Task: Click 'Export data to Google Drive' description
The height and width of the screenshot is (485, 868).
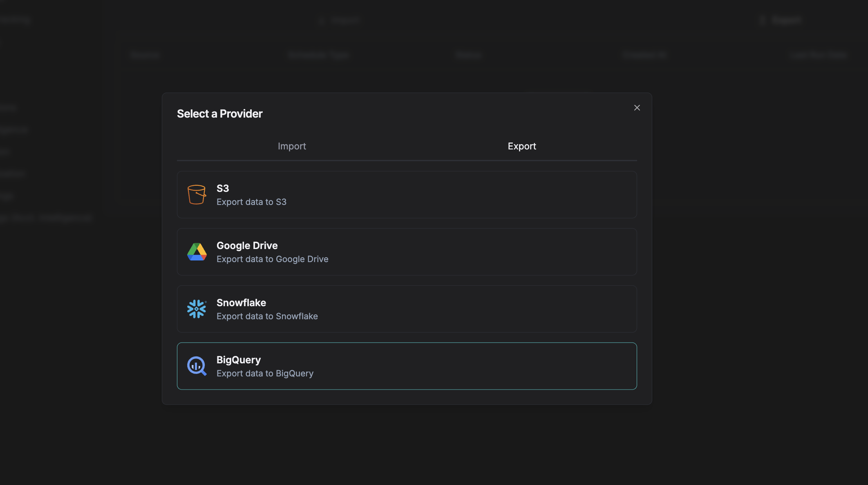Action: [x=272, y=259]
